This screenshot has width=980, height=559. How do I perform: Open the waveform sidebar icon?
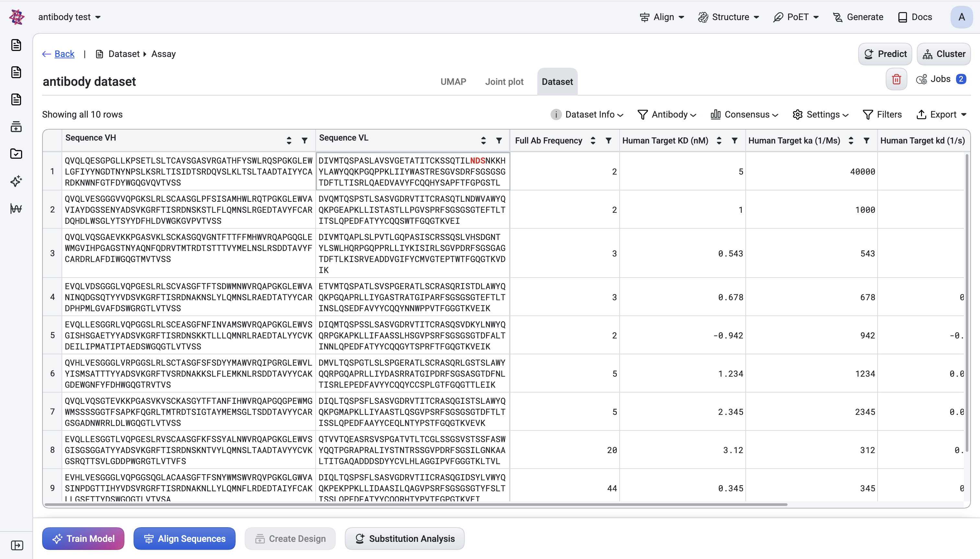tap(16, 209)
